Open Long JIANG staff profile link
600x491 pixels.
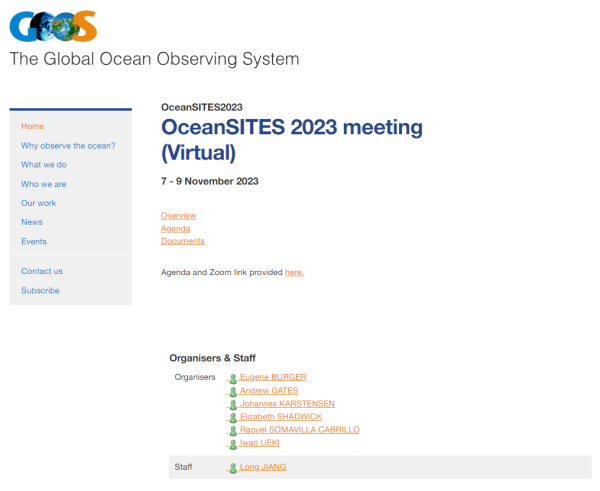[x=263, y=467]
